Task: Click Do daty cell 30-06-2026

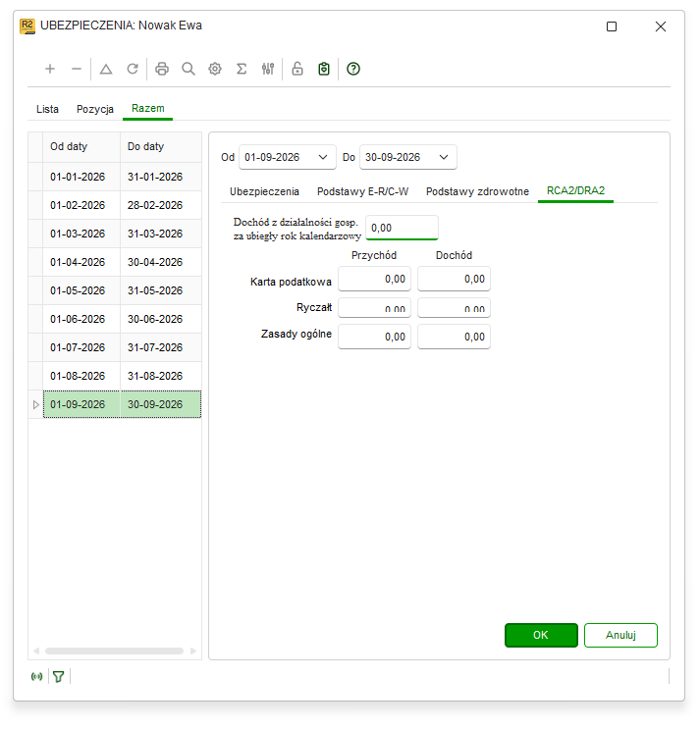Action: (x=161, y=319)
